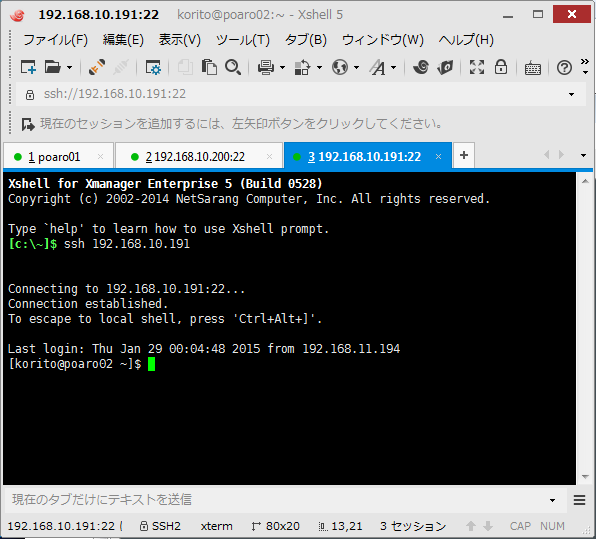Image resolution: width=596 pixels, height=539 pixels.
Task: Open the ウィンドウ(W) menu
Action: (x=383, y=40)
